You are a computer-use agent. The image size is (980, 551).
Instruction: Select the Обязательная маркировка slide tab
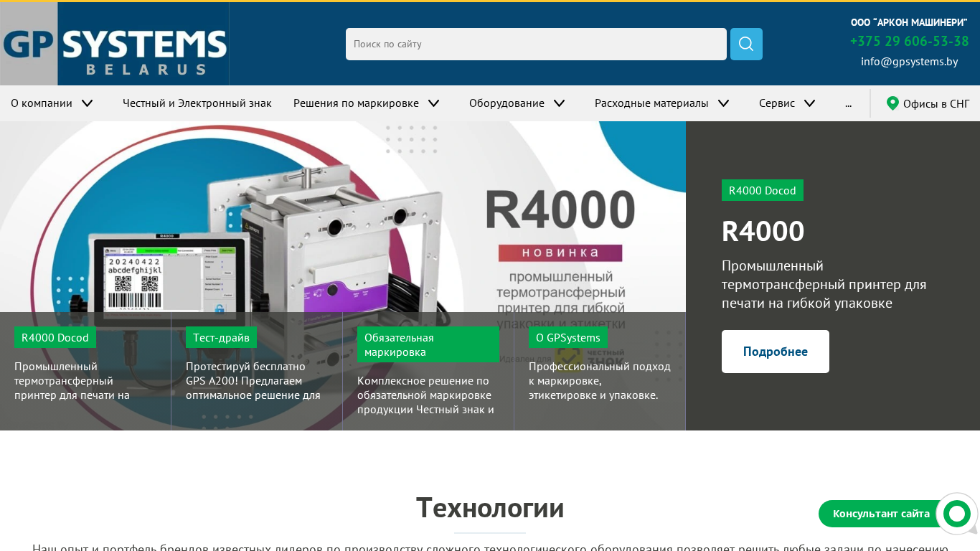point(428,372)
